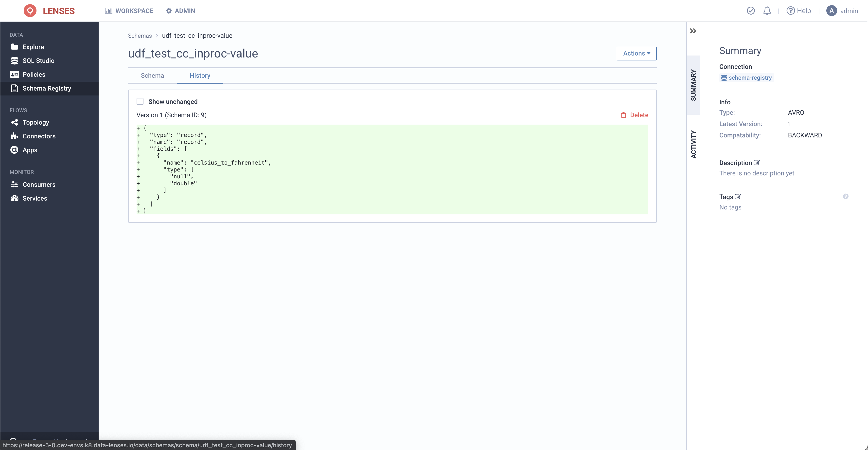This screenshot has width=868, height=450.
Task: Open the Help link
Action: coord(798,11)
